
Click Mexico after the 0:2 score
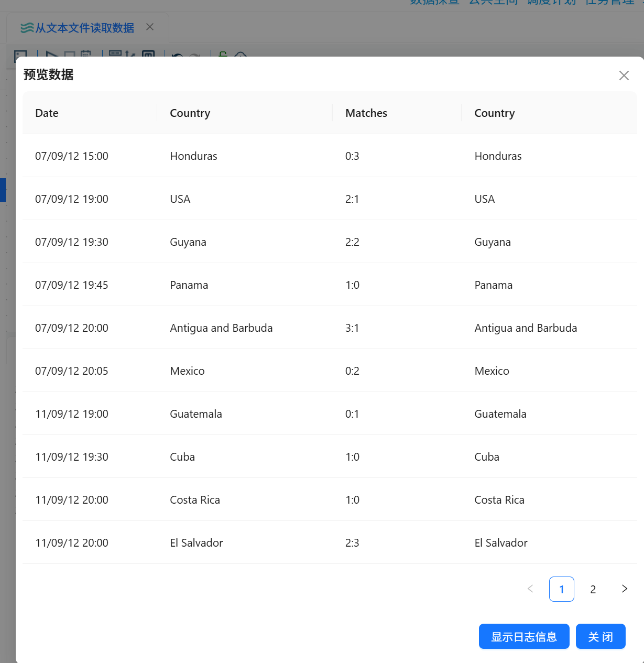[492, 371]
